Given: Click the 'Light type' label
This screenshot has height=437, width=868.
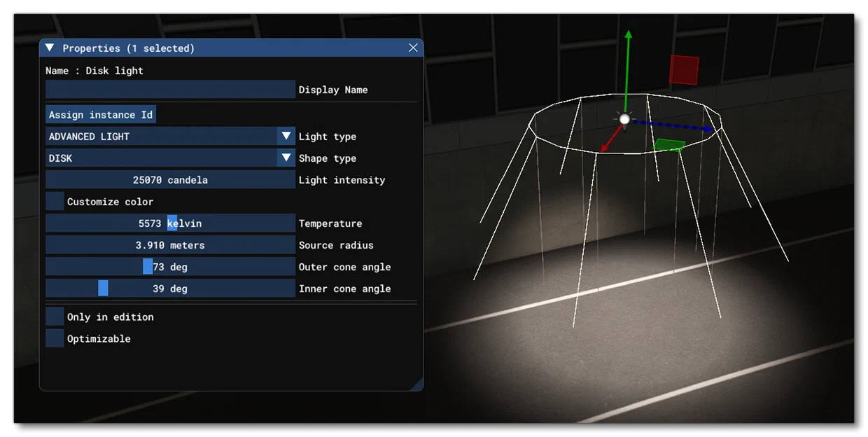Looking at the screenshot, I should 328,137.
